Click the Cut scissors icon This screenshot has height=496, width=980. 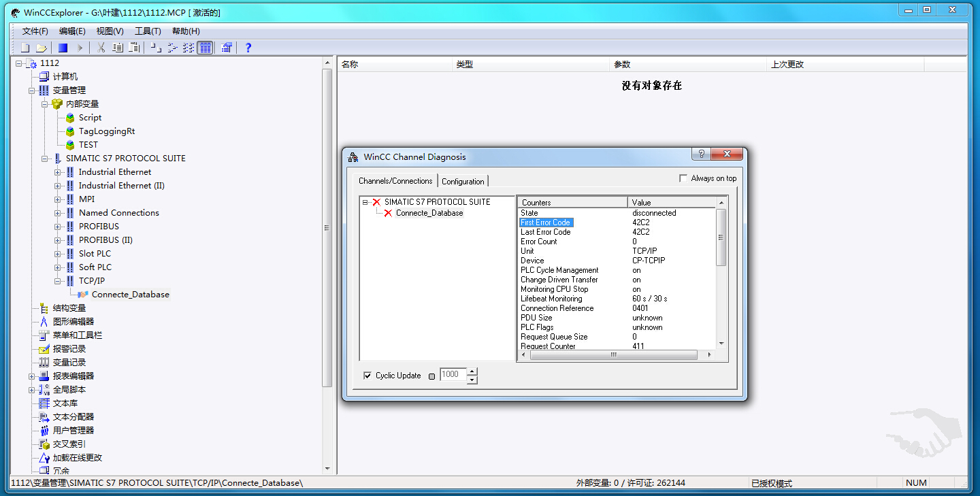[x=101, y=48]
